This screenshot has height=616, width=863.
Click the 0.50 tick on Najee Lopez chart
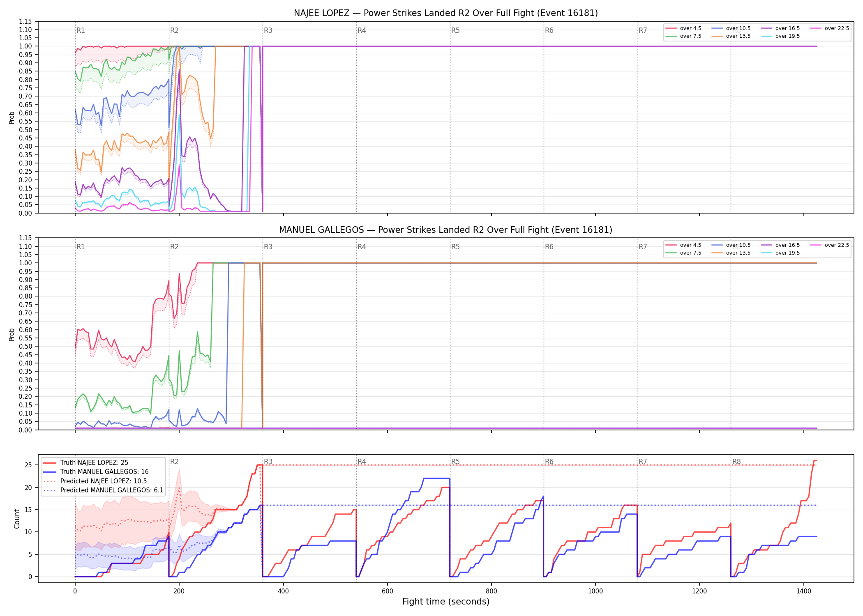25,130
